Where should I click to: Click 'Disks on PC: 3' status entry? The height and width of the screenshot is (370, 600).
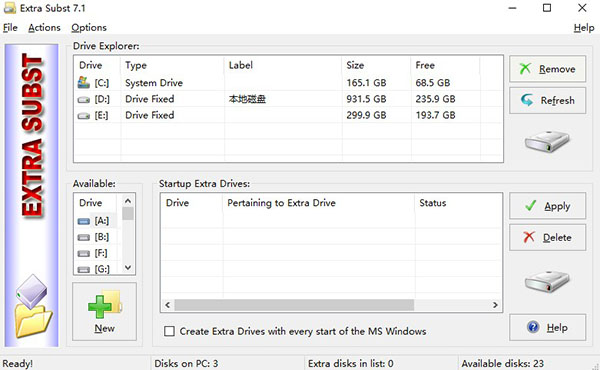(x=186, y=363)
